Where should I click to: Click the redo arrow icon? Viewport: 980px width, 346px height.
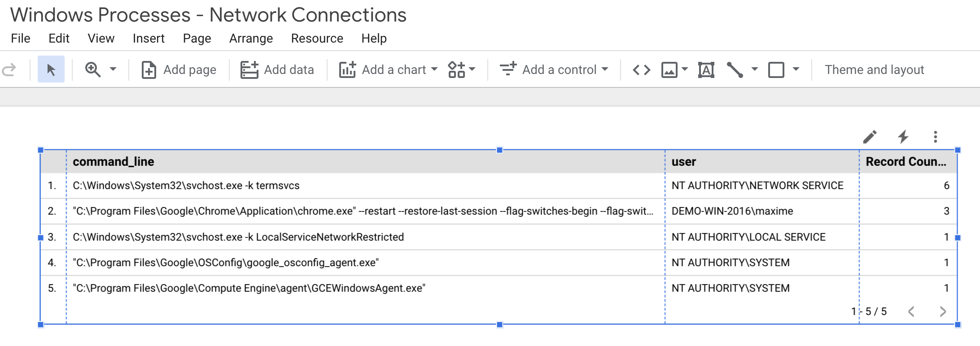9,69
